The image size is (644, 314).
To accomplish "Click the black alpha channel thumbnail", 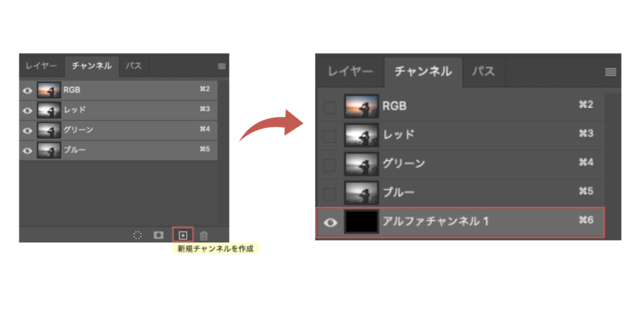I will click(x=361, y=221).
